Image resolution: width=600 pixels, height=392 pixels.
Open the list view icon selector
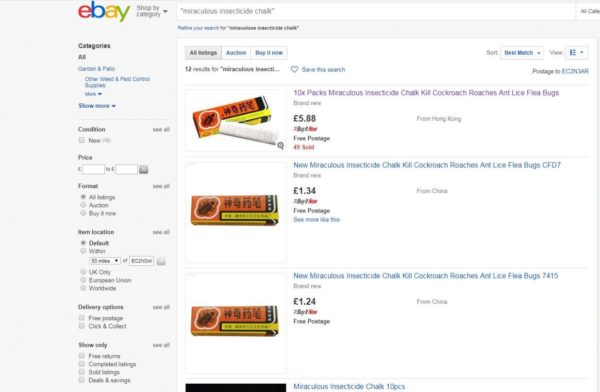pyautogui.click(x=577, y=52)
